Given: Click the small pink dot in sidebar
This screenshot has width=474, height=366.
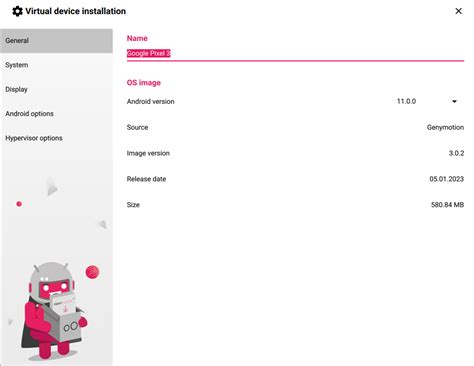Looking at the screenshot, I should 19,204.
